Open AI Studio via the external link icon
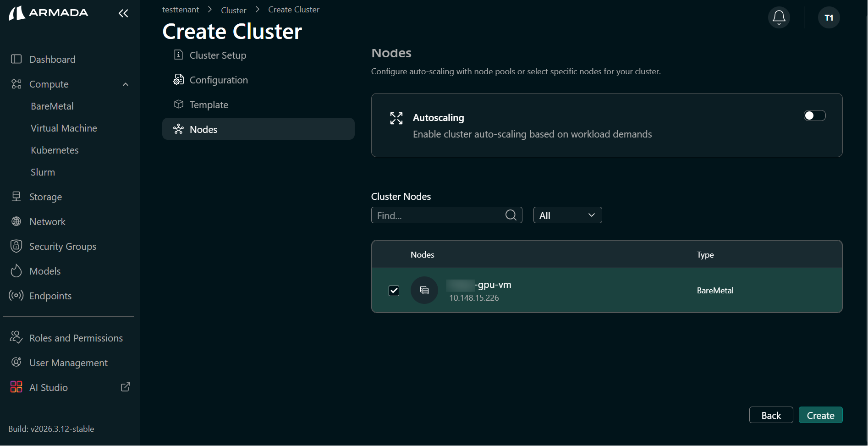The width and height of the screenshot is (868, 446). pos(125,387)
